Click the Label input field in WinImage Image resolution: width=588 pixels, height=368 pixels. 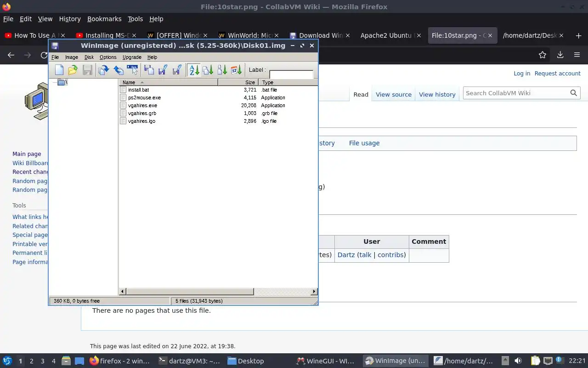(291, 75)
